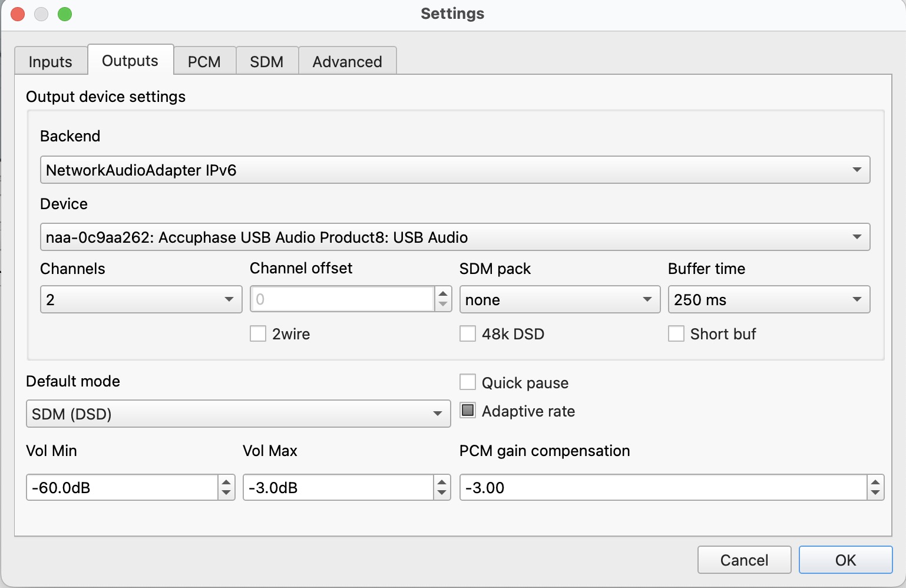This screenshot has width=906, height=588.
Task: Open the Buffer time dropdown
Action: tap(769, 299)
